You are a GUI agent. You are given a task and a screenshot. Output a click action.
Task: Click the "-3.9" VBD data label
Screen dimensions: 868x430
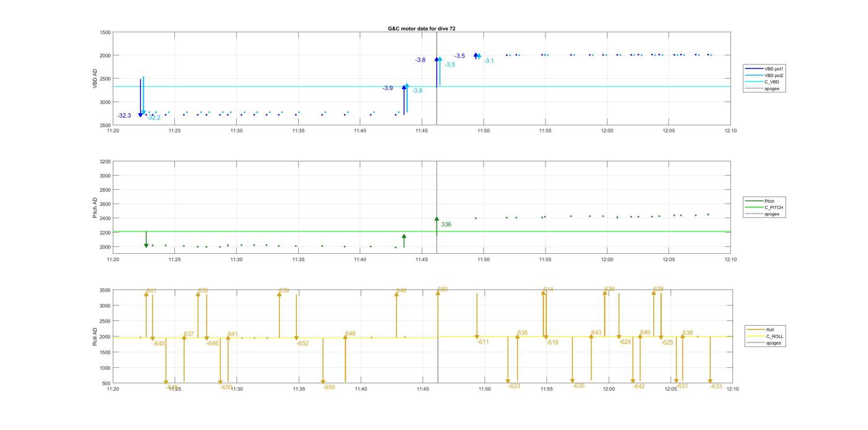(387, 89)
